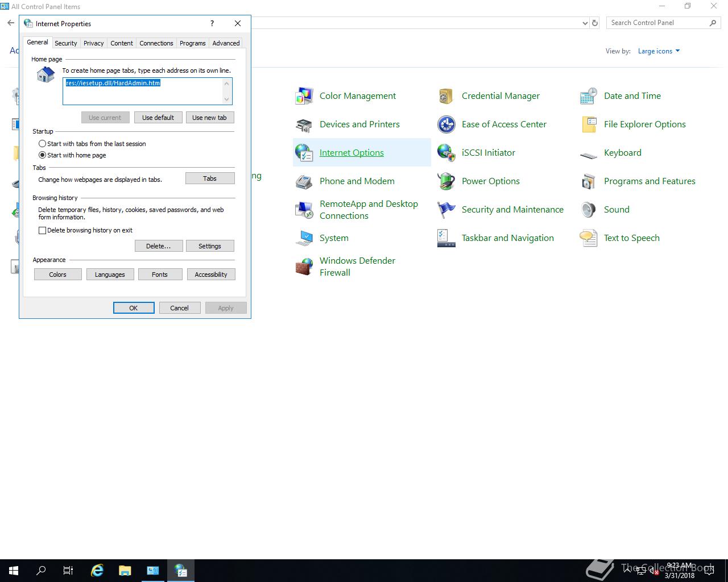
Task: Open Accessibility button
Action: pyautogui.click(x=211, y=275)
